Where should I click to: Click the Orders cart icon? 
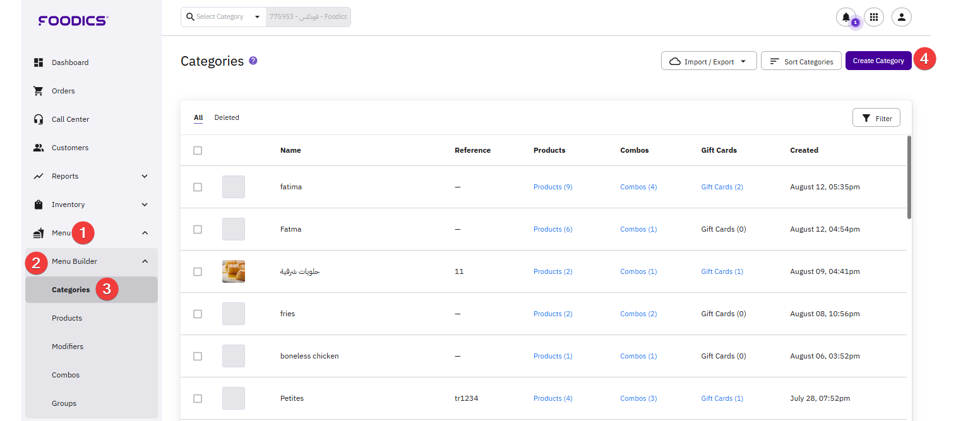pos(39,91)
